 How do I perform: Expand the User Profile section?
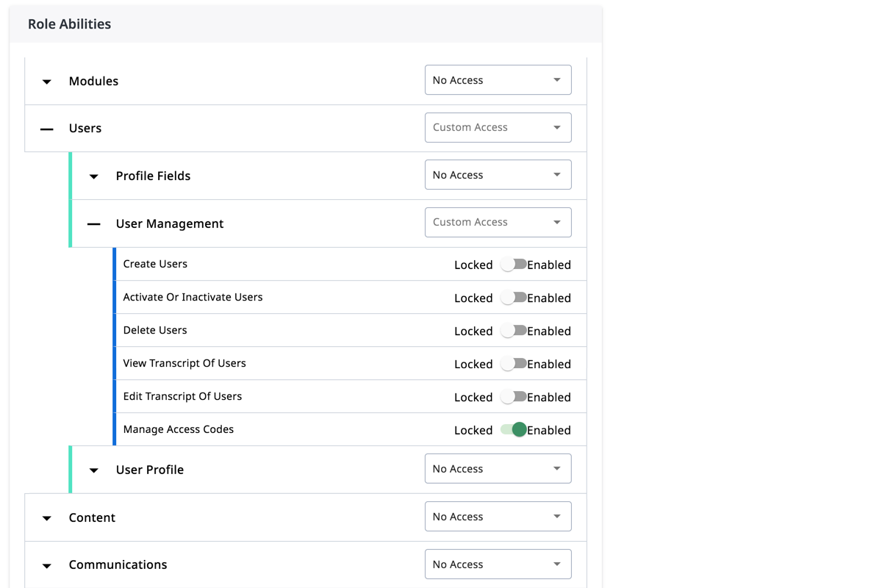tap(93, 470)
